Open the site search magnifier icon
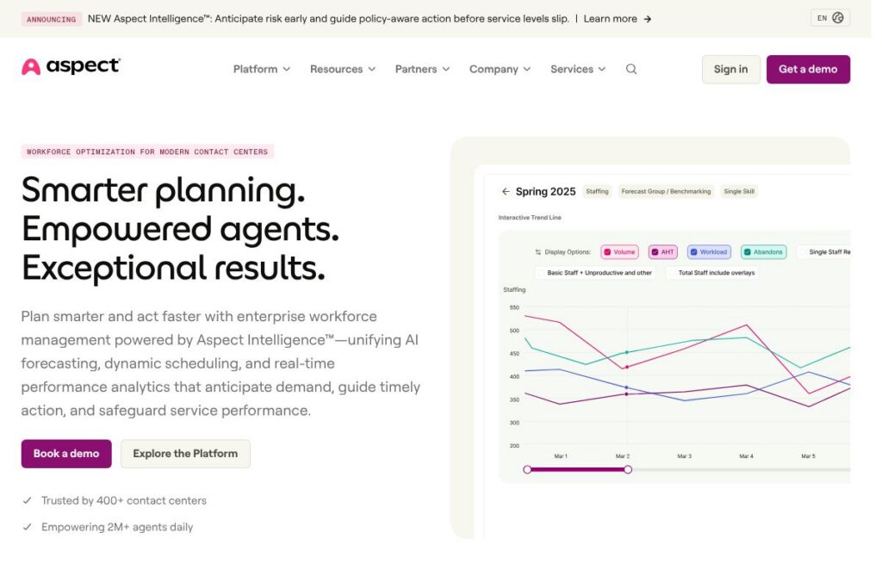This screenshot has width=882, height=588. pyautogui.click(x=631, y=70)
